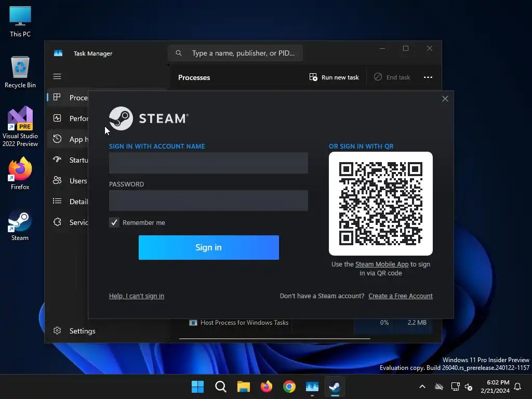Click Task Manager search box
532x399 pixels.
(x=235, y=53)
